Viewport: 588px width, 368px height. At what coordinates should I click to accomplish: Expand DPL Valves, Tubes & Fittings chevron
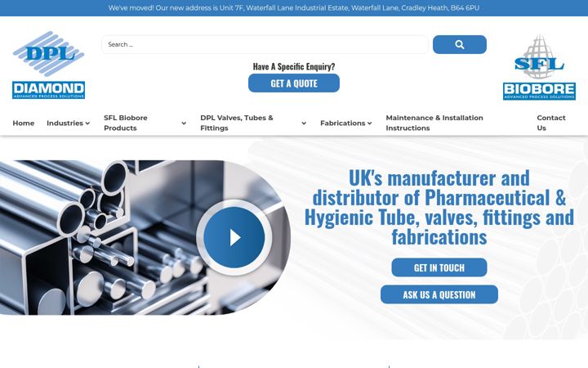(304, 123)
